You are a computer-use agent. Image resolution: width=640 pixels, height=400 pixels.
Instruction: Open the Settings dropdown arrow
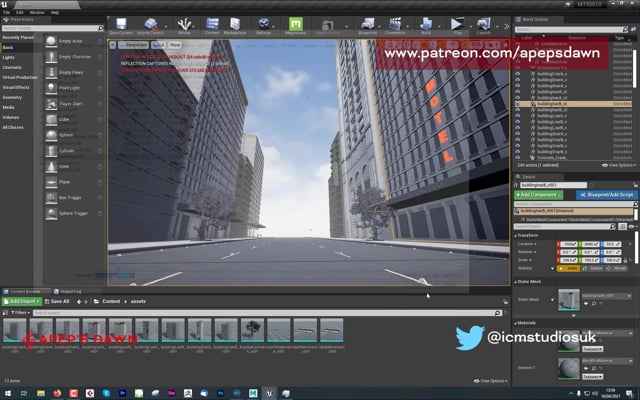pyautogui.click(x=273, y=27)
